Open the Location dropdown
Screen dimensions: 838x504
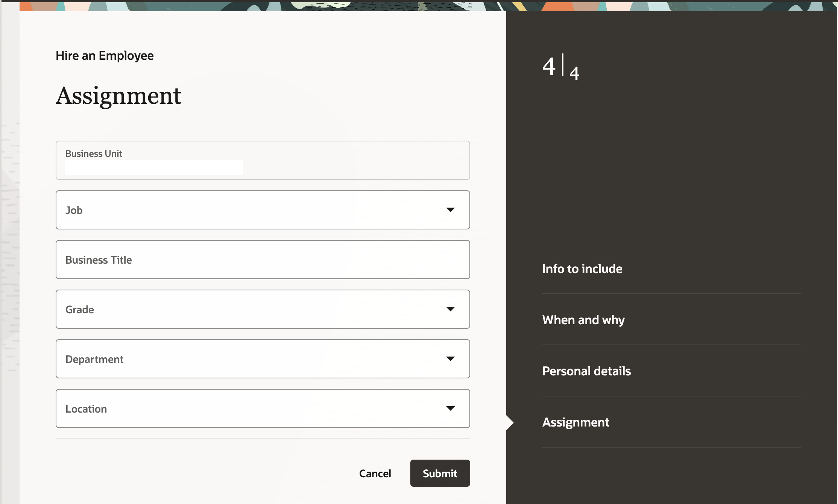point(263,408)
